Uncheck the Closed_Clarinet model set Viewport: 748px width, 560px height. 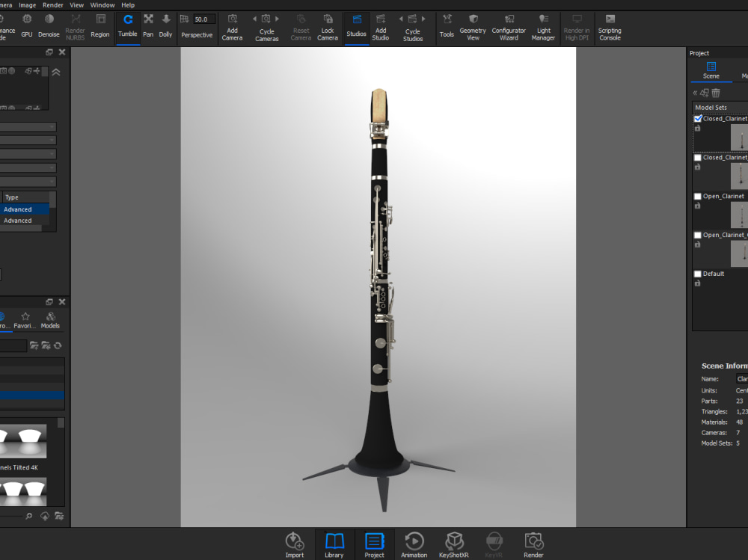pos(698,117)
